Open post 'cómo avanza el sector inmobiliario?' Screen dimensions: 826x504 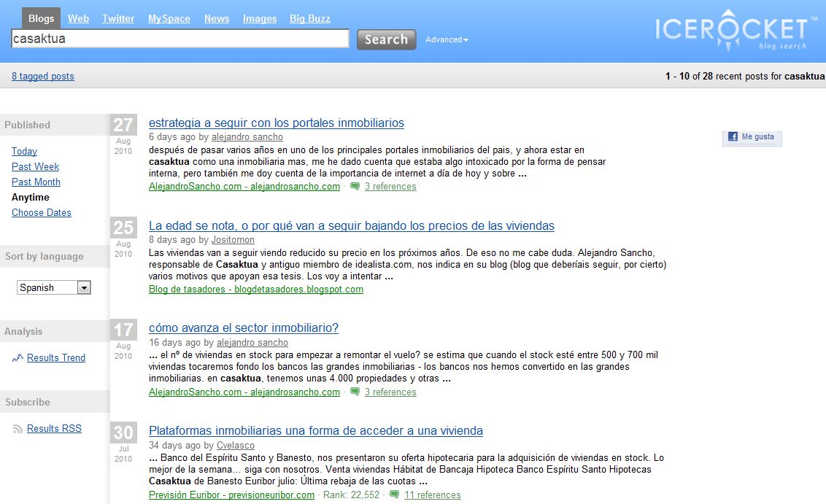coord(244,327)
